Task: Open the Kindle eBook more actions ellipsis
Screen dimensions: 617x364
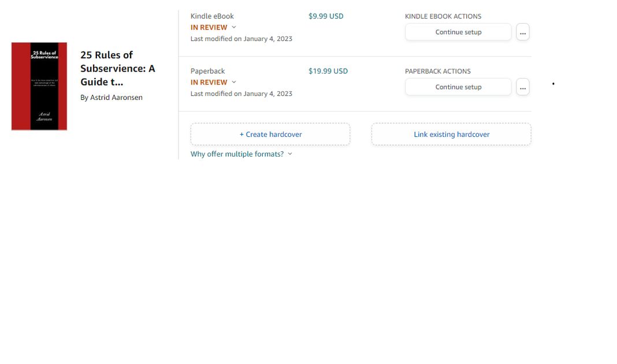Action: pos(522,32)
